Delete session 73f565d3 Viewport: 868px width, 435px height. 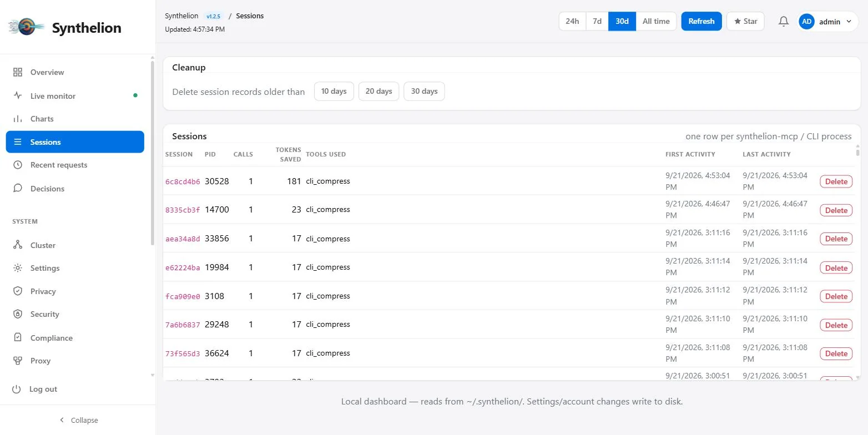tap(836, 353)
